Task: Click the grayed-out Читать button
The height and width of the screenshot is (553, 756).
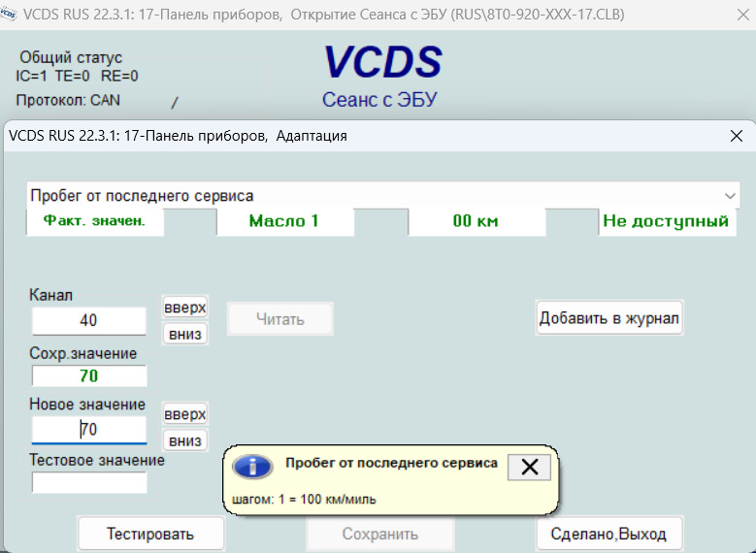Action: tap(280, 318)
